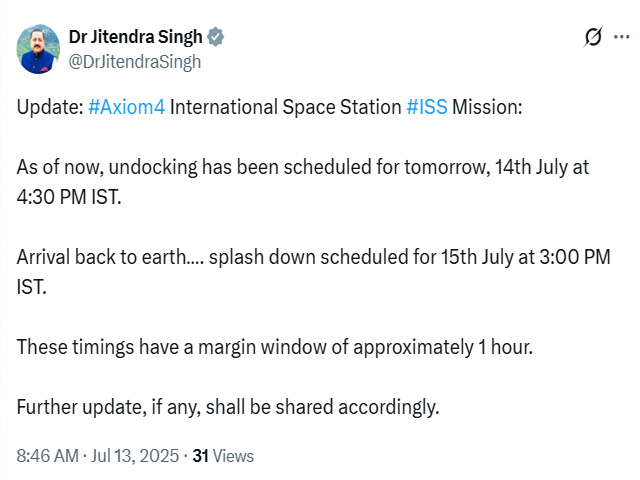Screen dimensions: 640x480
Task: Open the Dr Jitendra Singh display name
Action: click(x=136, y=37)
